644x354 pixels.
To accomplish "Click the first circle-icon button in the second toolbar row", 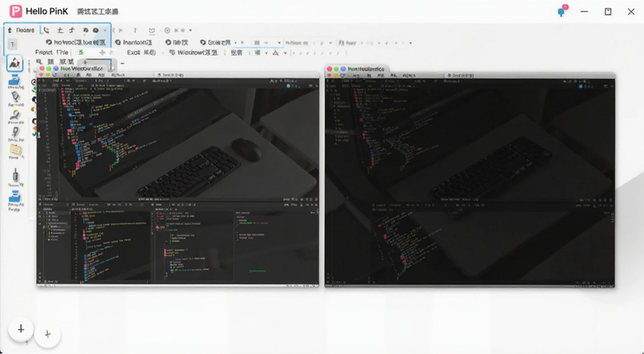I will coord(76,43).
